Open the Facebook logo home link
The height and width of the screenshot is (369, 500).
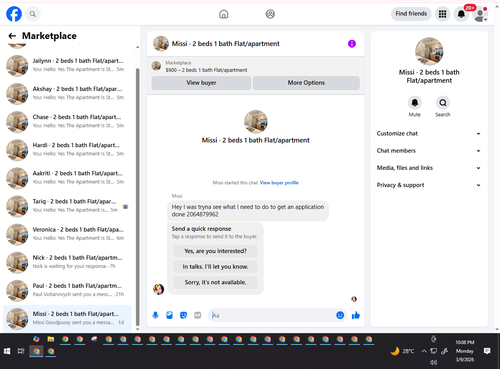point(14,14)
